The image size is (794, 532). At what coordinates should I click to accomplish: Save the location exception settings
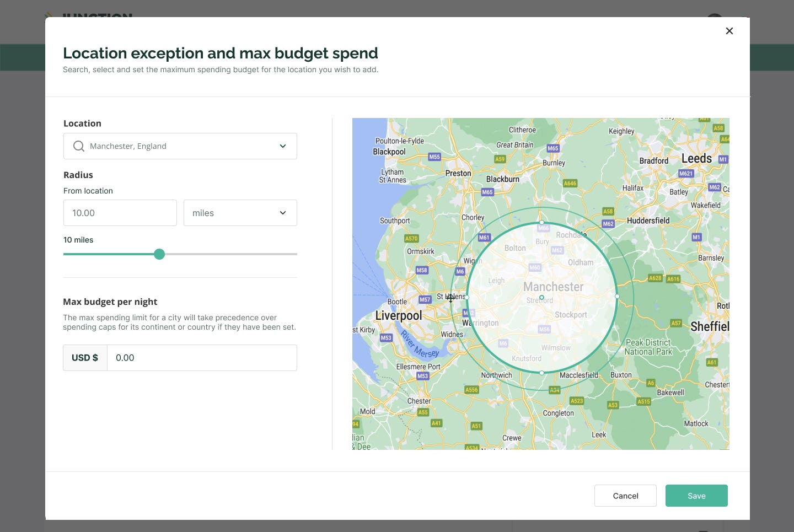[696, 496]
